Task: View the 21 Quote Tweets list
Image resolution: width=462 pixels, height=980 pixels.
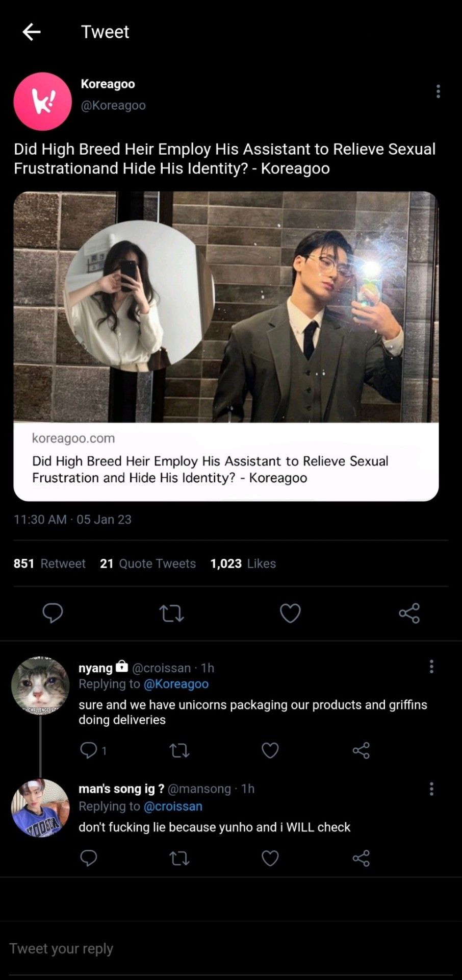Action: tap(148, 563)
